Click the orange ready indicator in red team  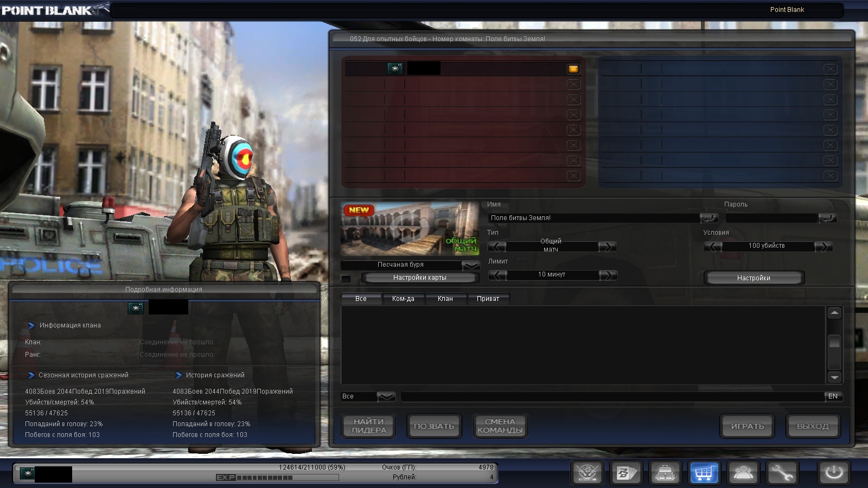pos(573,69)
